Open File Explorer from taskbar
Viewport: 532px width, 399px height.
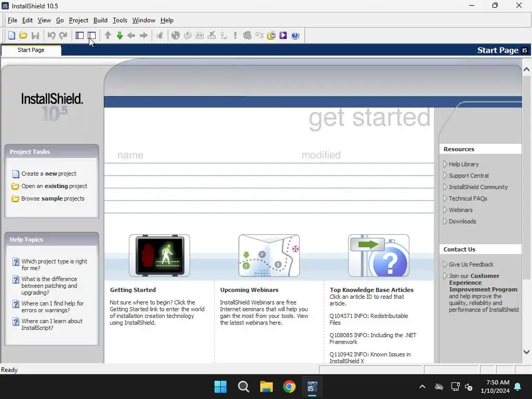[x=267, y=387]
